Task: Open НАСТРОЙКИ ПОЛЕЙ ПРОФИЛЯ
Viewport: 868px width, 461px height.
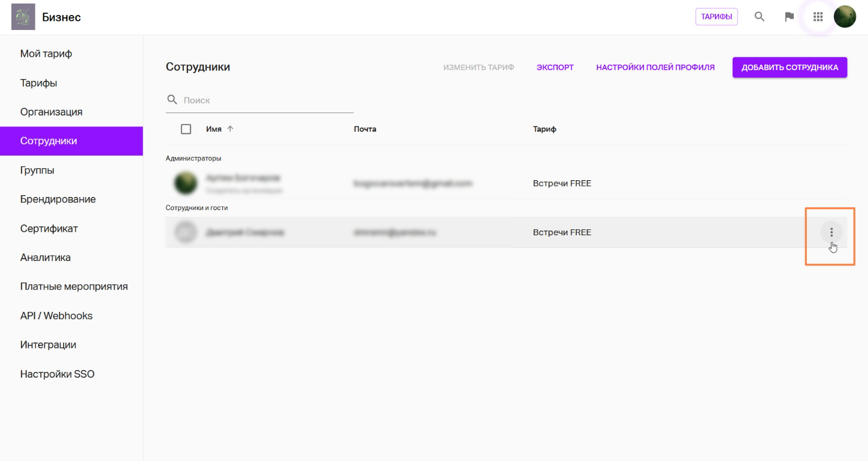Action: click(x=655, y=68)
